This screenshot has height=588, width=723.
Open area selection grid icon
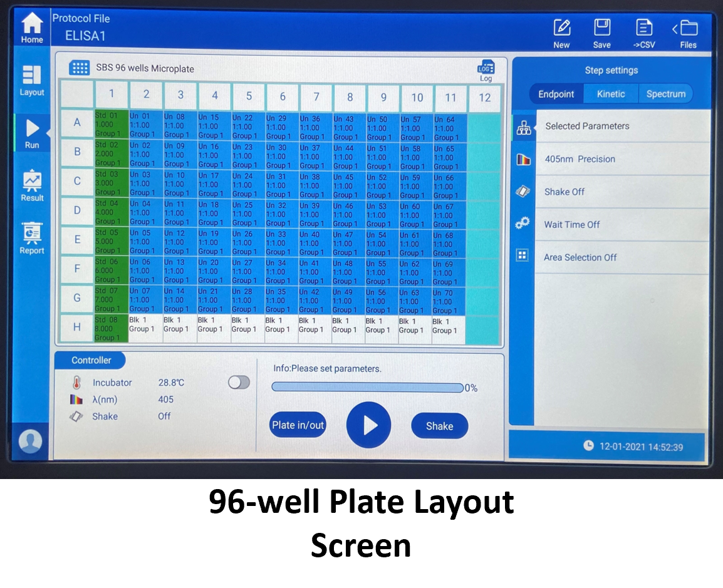coord(522,255)
